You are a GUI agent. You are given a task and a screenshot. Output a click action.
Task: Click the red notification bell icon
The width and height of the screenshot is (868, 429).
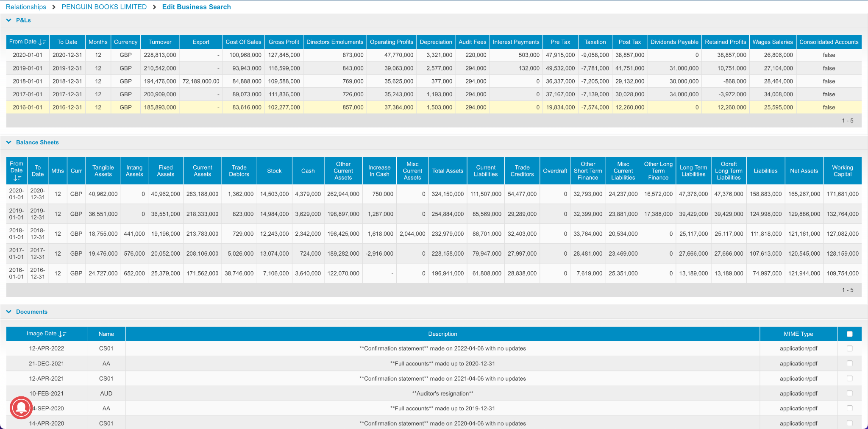(x=21, y=407)
